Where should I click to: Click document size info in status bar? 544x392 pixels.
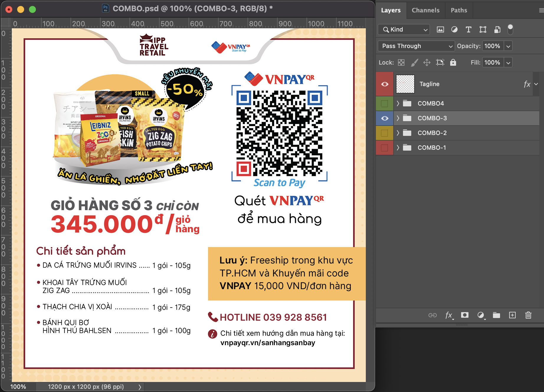(86, 387)
